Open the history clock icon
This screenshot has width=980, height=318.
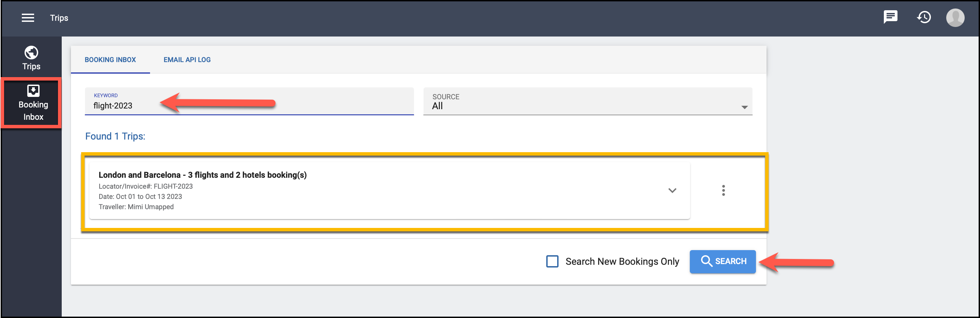924,17
